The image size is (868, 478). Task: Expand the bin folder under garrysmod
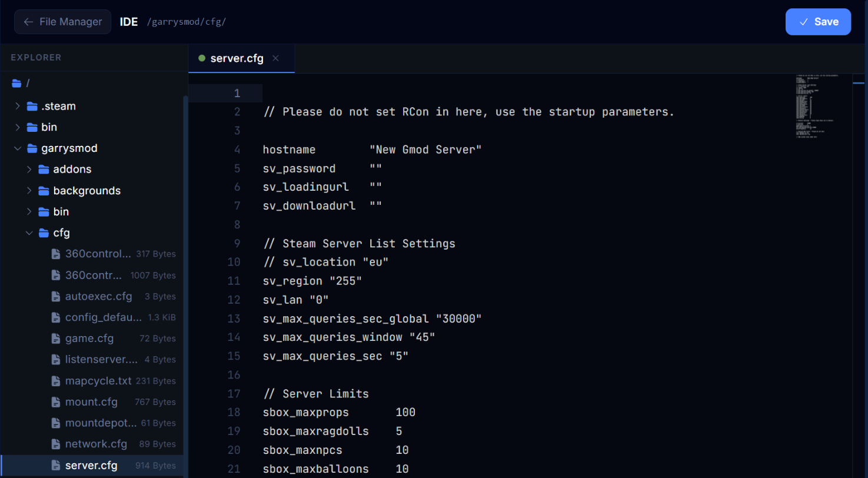[x=29, y=211]
